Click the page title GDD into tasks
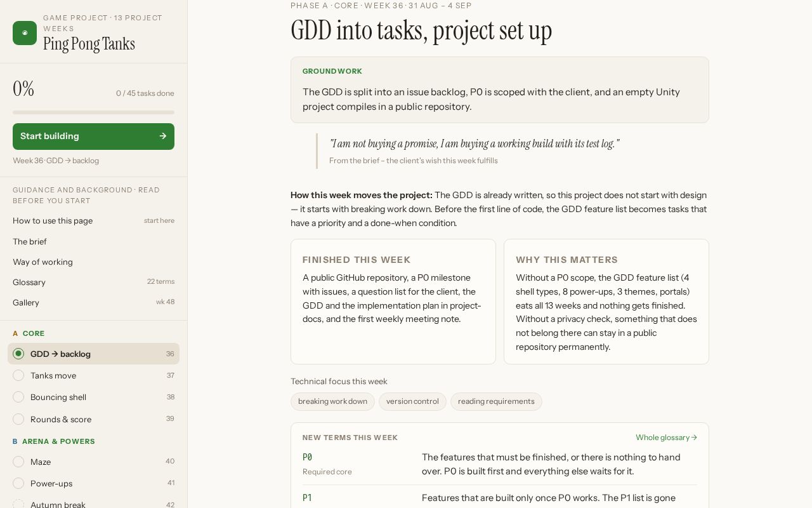 (x=421, y=30)
